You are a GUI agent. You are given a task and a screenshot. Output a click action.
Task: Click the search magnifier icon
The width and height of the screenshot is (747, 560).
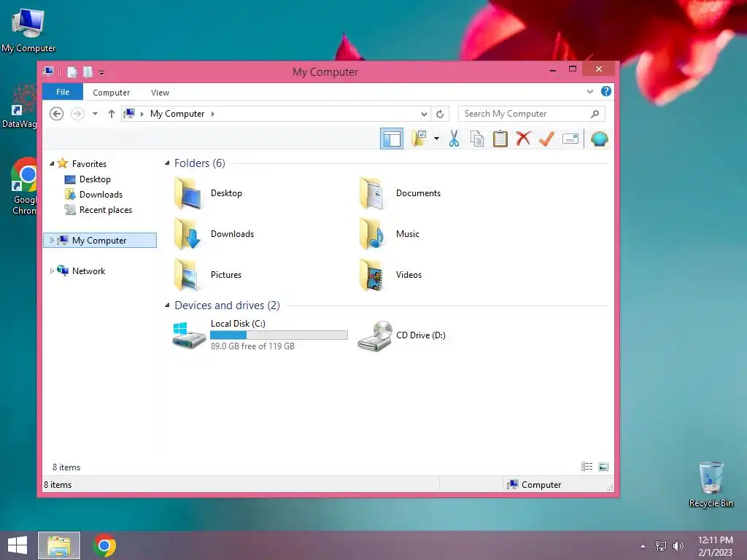pos(595,114)
